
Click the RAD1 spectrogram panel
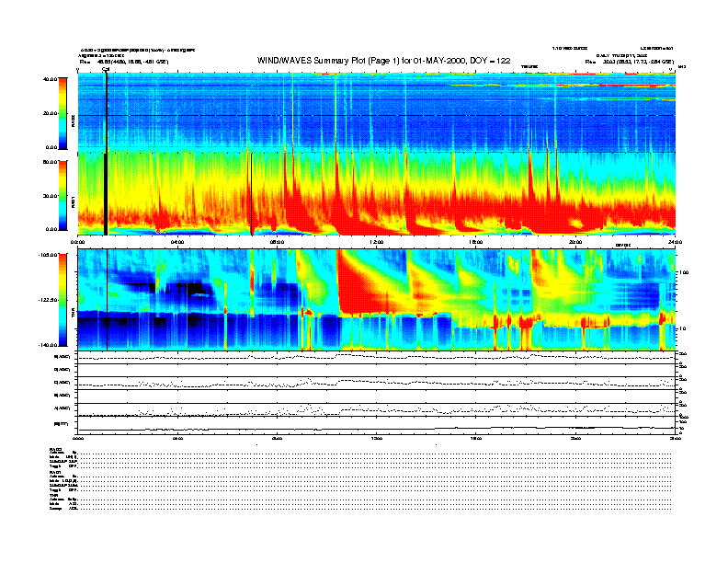point(377,194)
